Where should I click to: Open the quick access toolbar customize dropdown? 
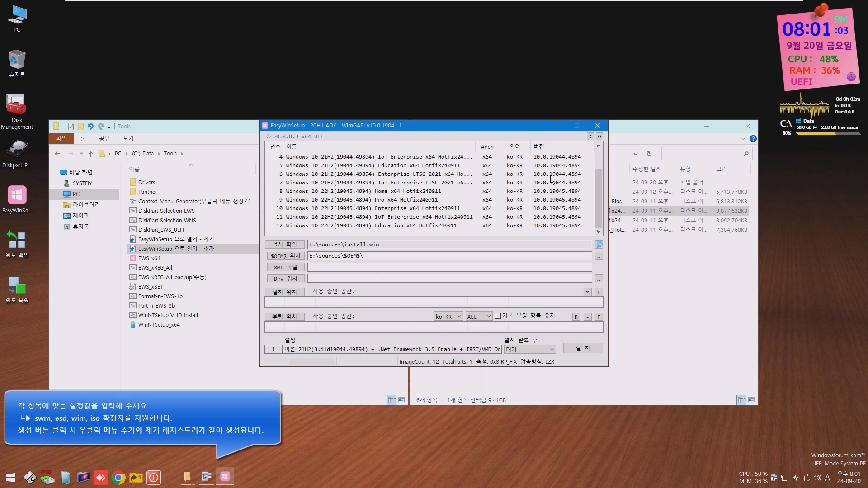(x=109, y=127)
